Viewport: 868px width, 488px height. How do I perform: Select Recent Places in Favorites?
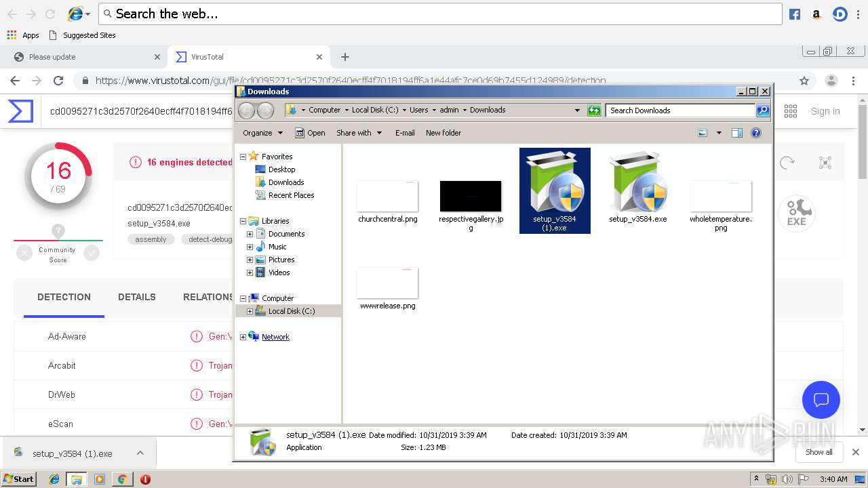(x=285, y=195)
